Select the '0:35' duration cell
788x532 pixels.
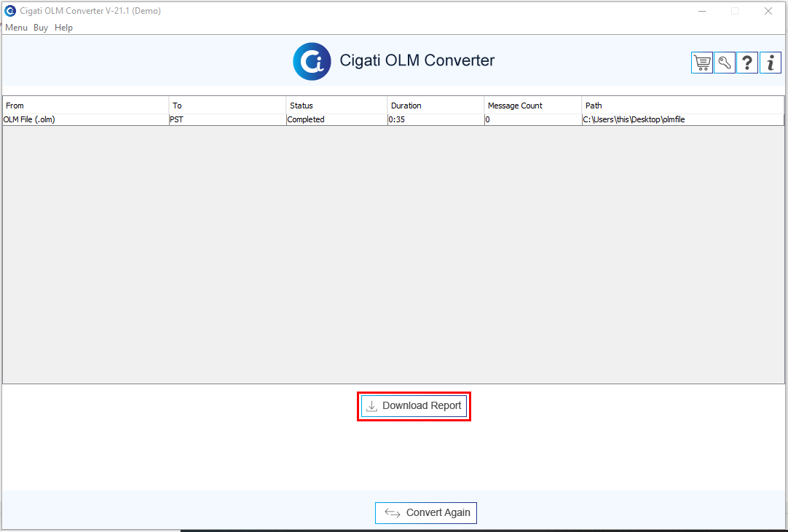click(x=436, y=119)
